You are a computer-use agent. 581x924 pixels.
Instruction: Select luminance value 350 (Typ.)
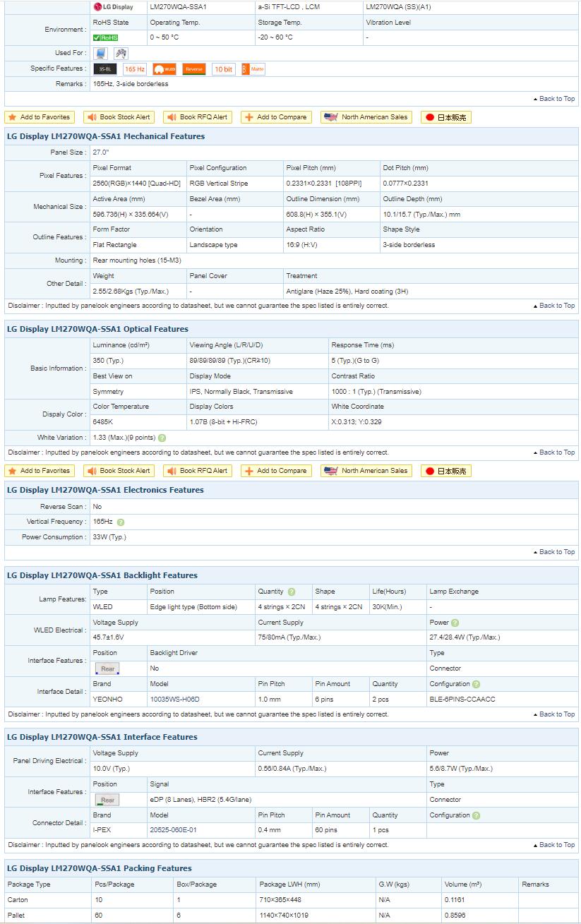click(x=108, y=361)
